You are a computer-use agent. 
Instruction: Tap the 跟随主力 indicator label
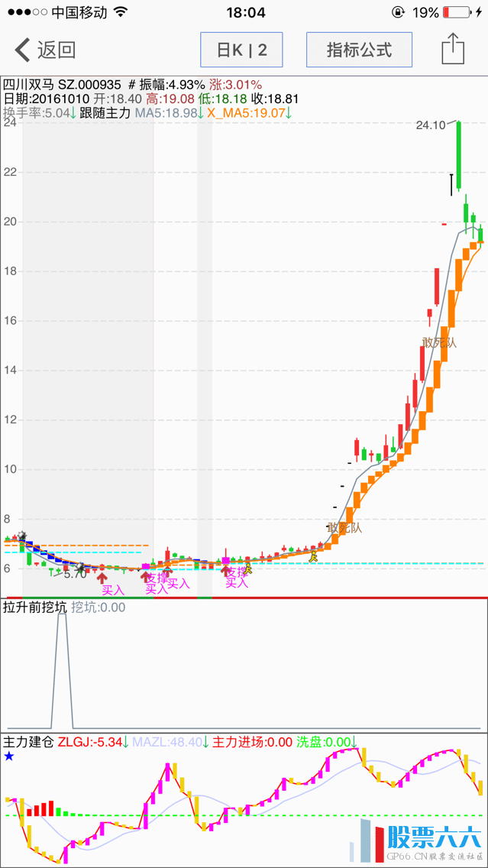point(105,113)
